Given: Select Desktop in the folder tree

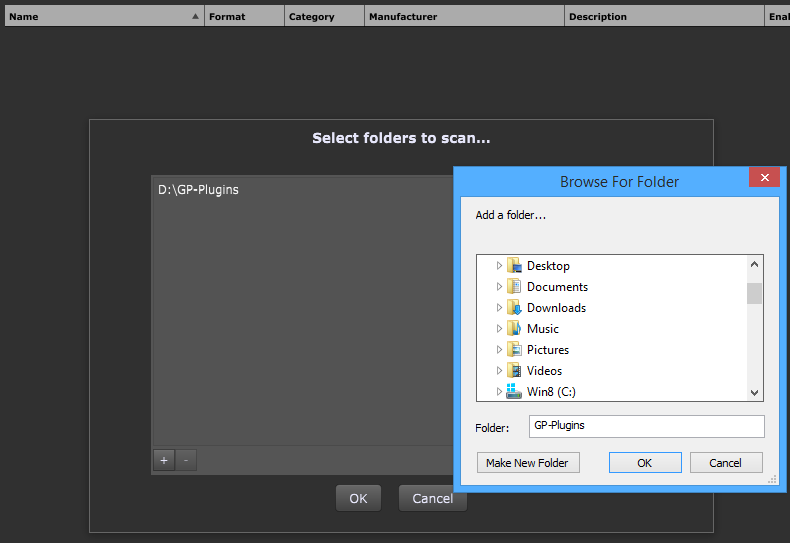Looking at the screenshot, I should (x=548, y=265).
